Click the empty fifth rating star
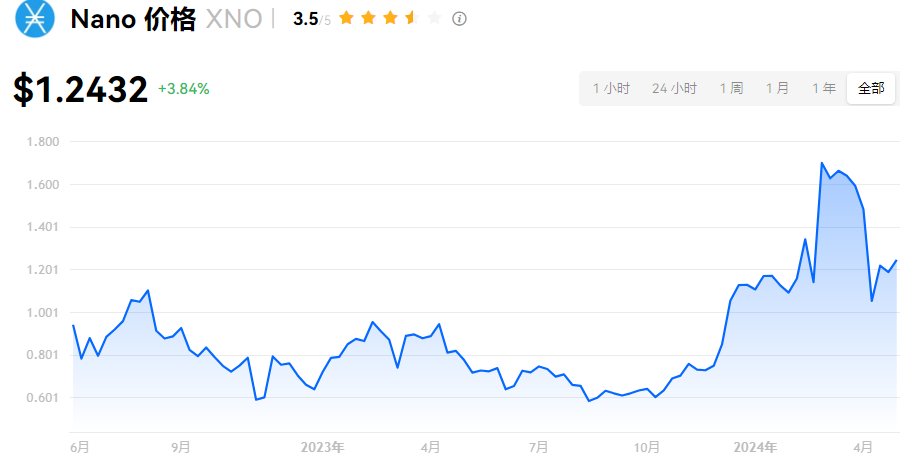The image size is (900, 465). pos(433,18)
